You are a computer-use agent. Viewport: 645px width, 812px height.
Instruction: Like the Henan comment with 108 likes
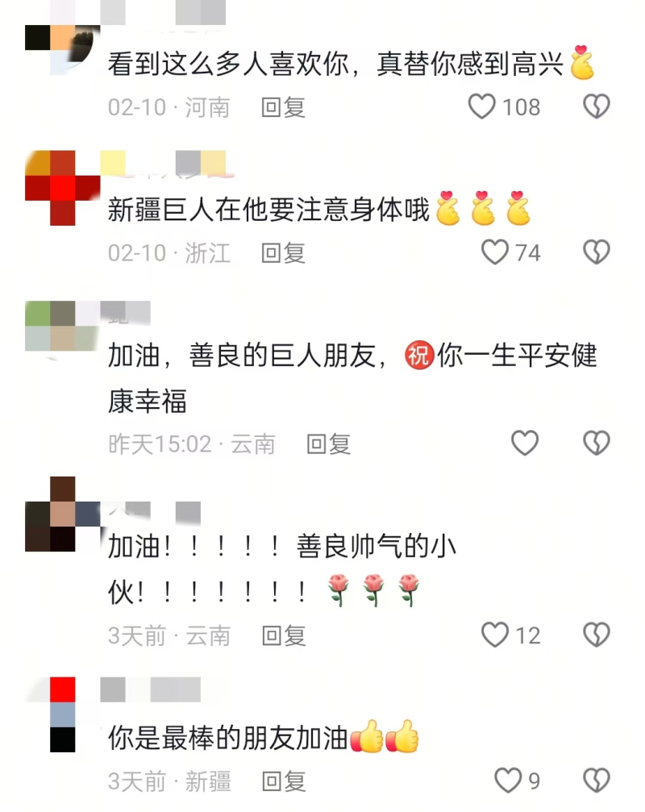click(x=482, y=106)
